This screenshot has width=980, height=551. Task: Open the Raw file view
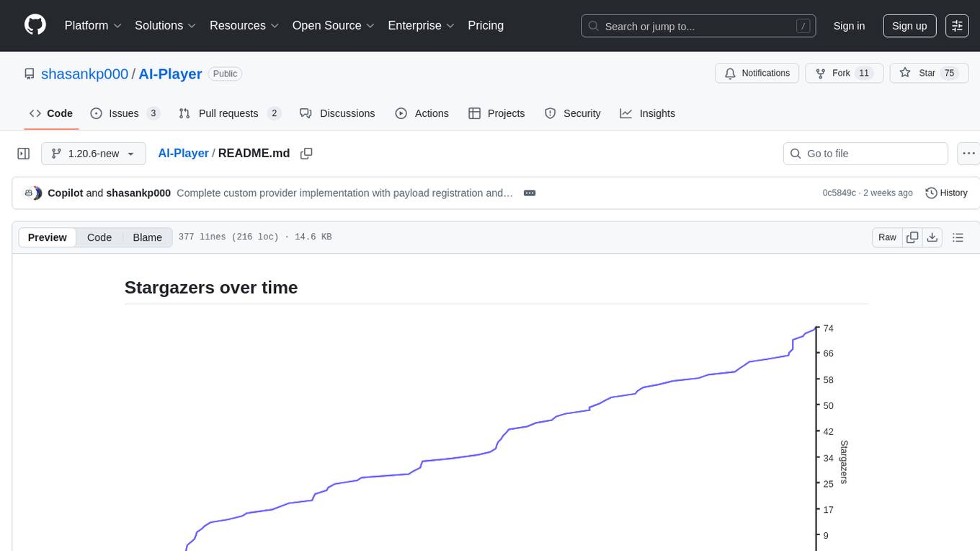pyautogui.click(x=887, y=237)
